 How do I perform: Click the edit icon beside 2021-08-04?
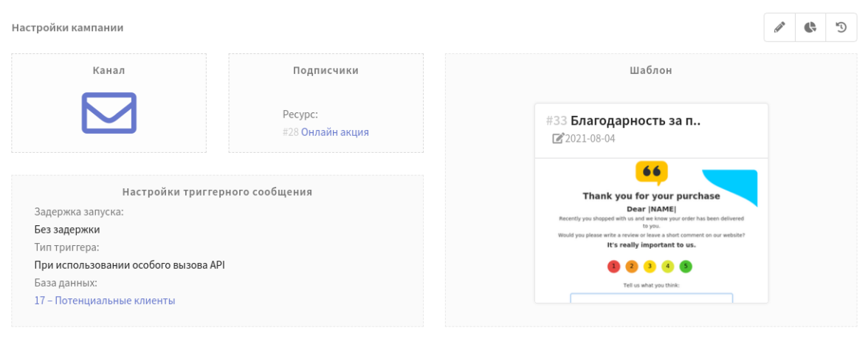[x=558, y=138]
